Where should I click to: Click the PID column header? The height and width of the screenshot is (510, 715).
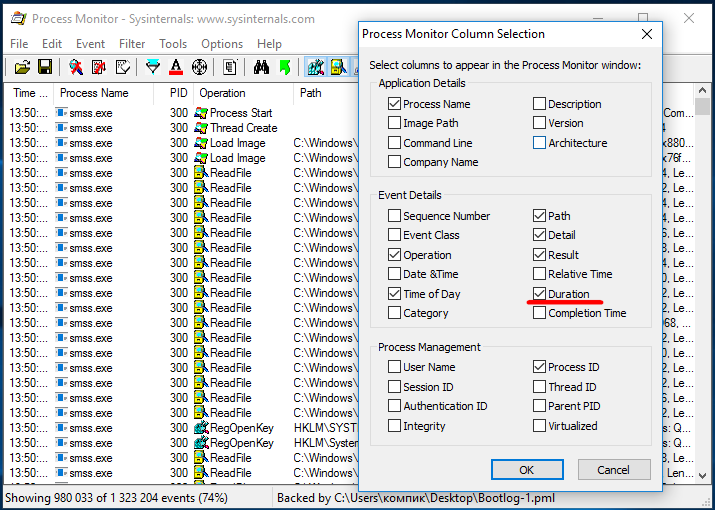174,93
